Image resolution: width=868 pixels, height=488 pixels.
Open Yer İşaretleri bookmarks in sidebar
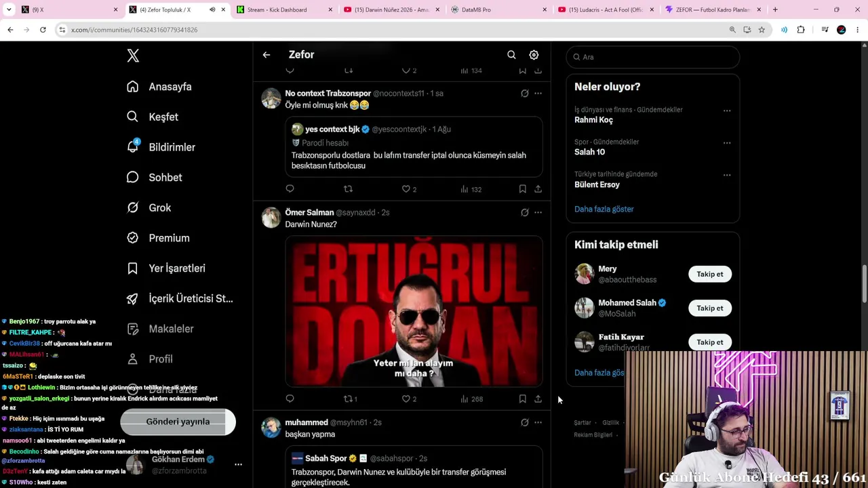click(166, 268)
